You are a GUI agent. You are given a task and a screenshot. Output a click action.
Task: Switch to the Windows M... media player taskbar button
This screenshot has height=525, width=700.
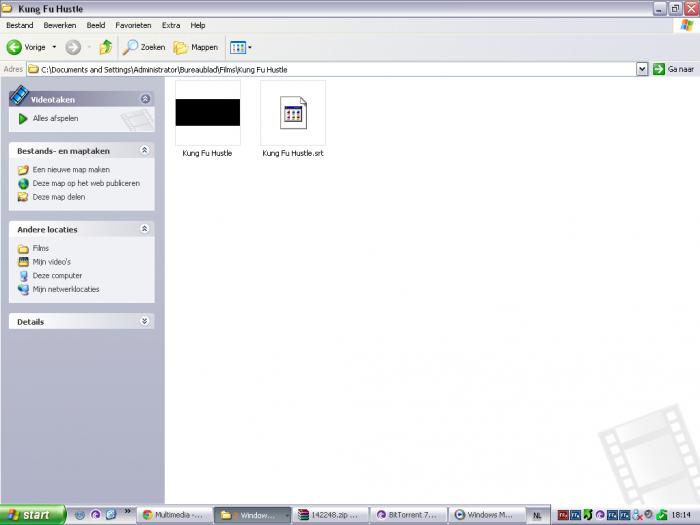(x=487, y=515)
